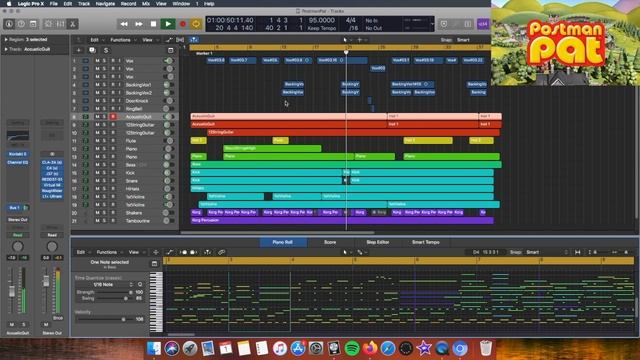Screen dimensions: 640x360
Task: Toggle the purple Count-in button
Action: coord(483,24)
